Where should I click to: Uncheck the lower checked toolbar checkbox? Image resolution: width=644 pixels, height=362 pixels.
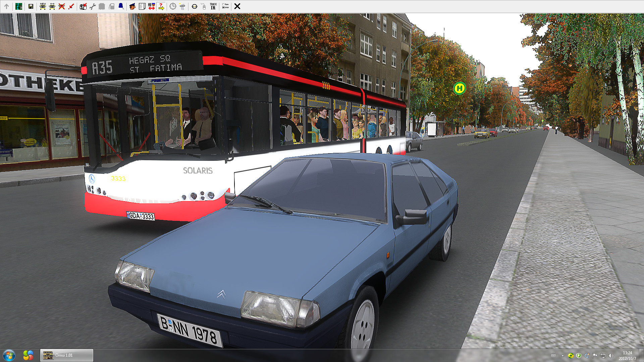pos(223,8)
